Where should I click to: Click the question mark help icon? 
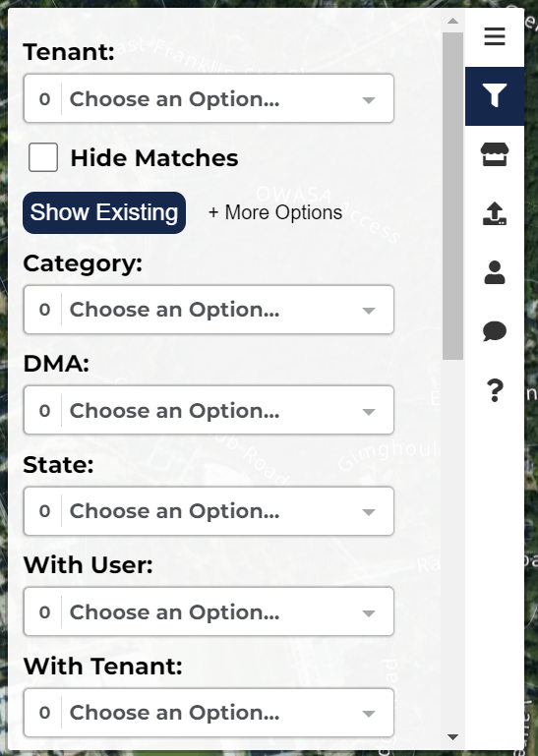(495, 390)
